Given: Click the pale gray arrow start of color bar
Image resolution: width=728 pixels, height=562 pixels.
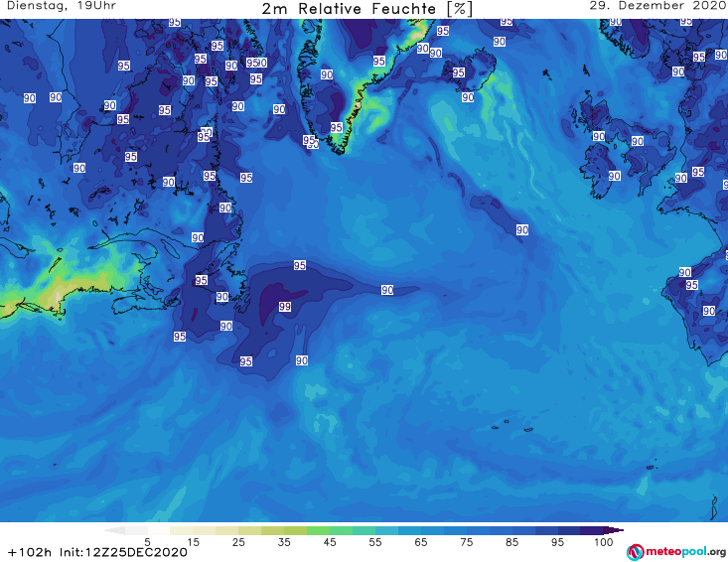Looking at the screenshot, I should 114,530.
